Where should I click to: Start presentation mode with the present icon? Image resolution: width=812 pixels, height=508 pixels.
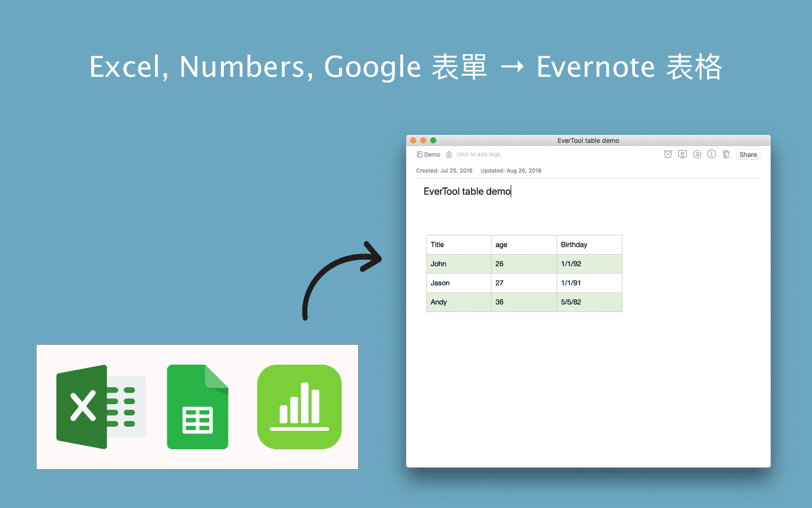(682, 154)
